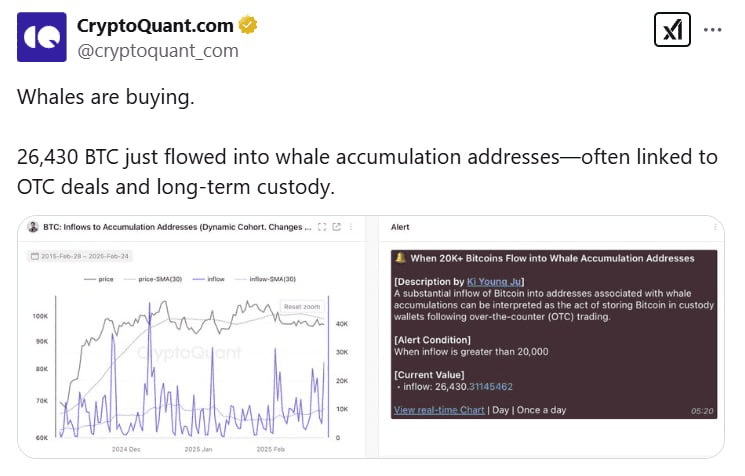Open View real-time Chart link

click(x=439, y=410)
